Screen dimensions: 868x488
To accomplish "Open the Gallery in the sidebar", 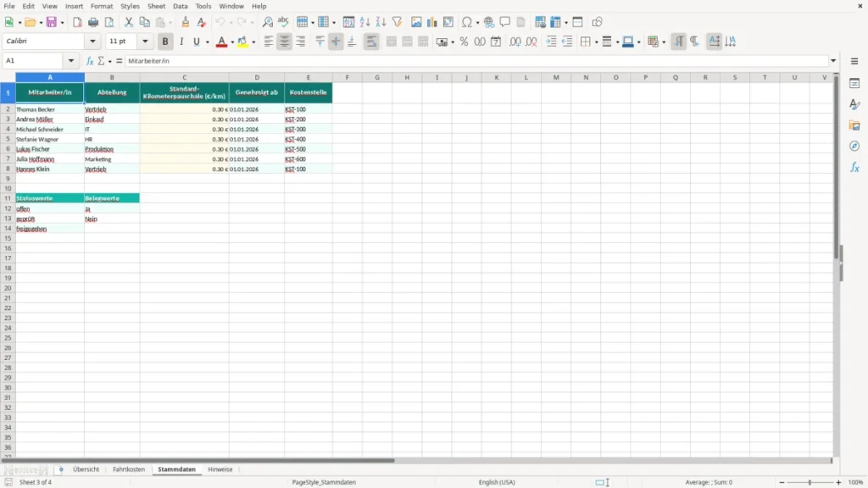I will (x=854, y=125).
